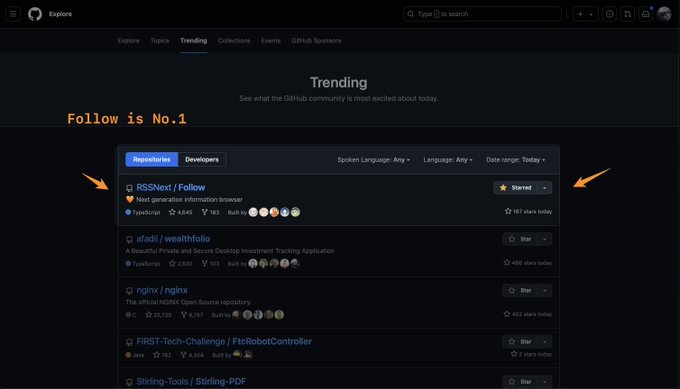Image resolution: width=680 pixels, height=389 pixels.
Task: Expand list dropdown beside nginx Star button
Action: 545,290
